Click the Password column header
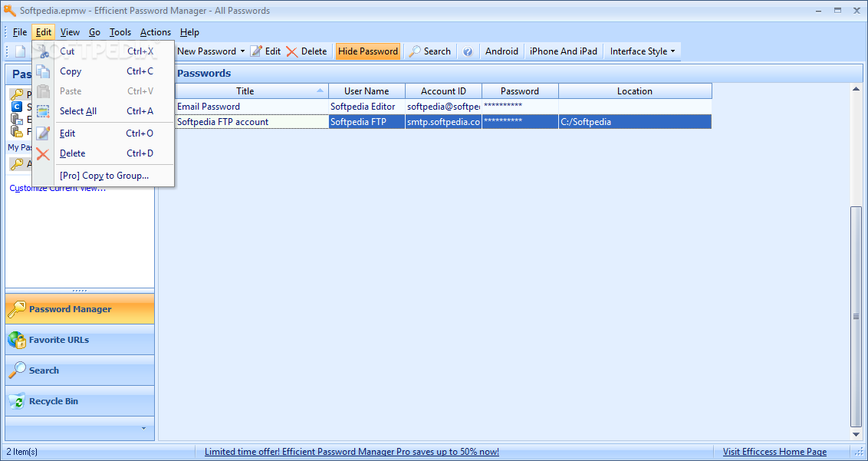Image resolution: width=868 pixels, height=461 pixels. 520,91
